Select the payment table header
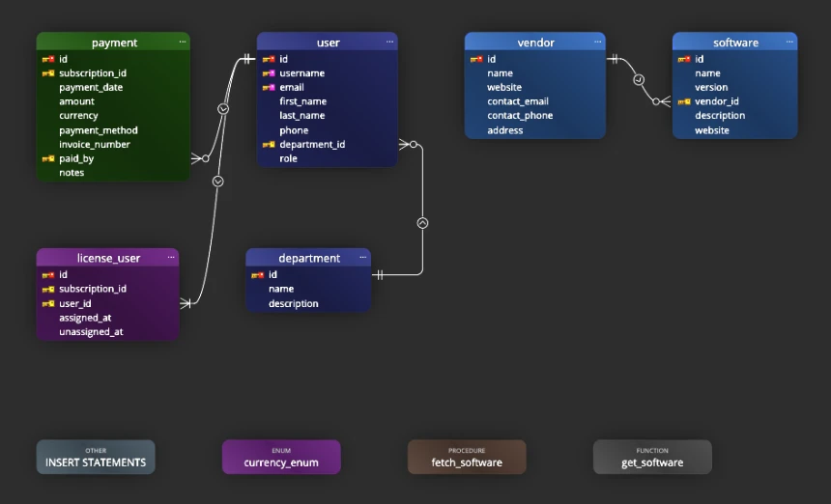Viewport: 831px width, 504px height. click(x=113, y=42)
